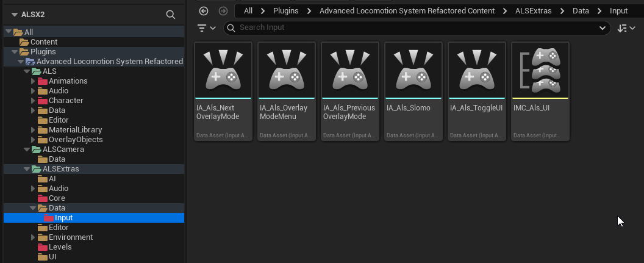Expand the Character folder
This screenshot has height=263, width=644.
click(x=34, y=101)
